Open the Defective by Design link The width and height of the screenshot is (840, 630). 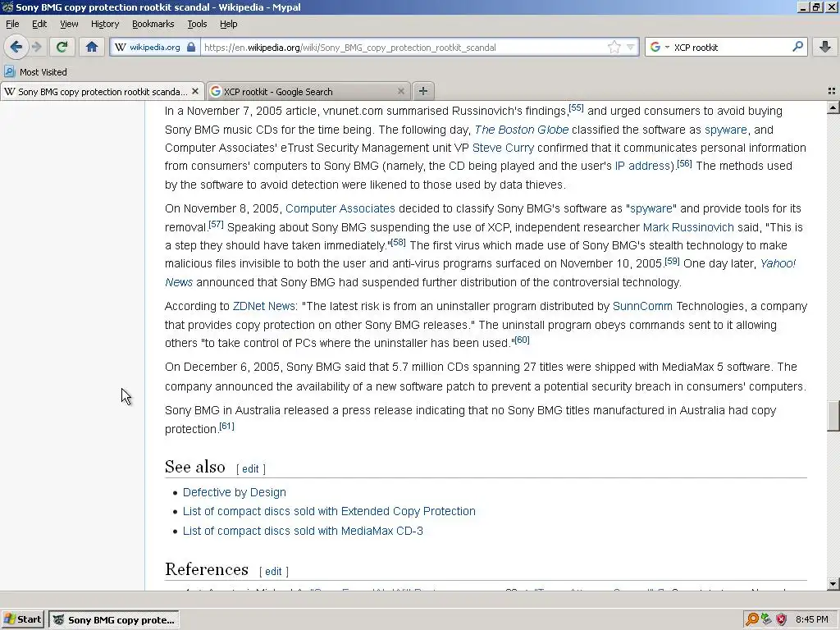[x=234, y=492]
